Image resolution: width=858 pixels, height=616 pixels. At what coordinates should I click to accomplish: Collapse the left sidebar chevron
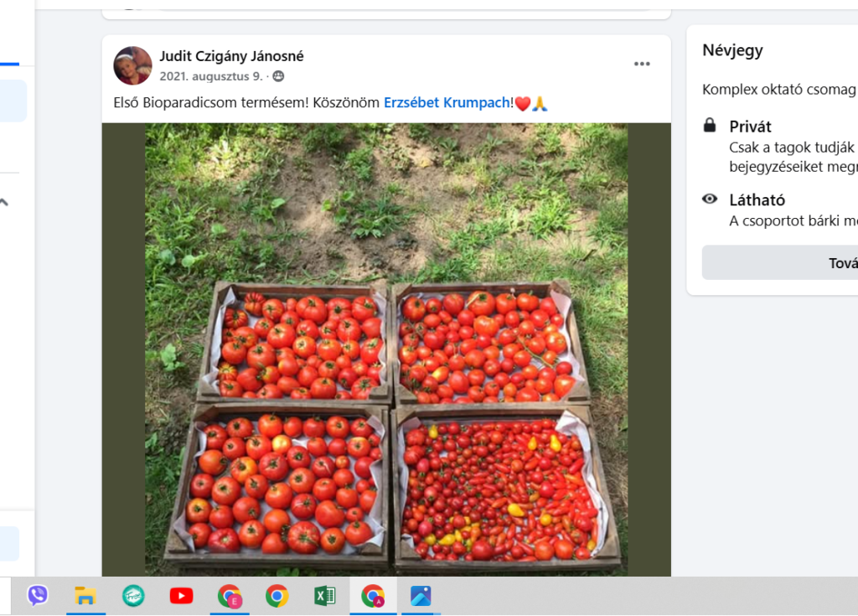click(4, 202)
